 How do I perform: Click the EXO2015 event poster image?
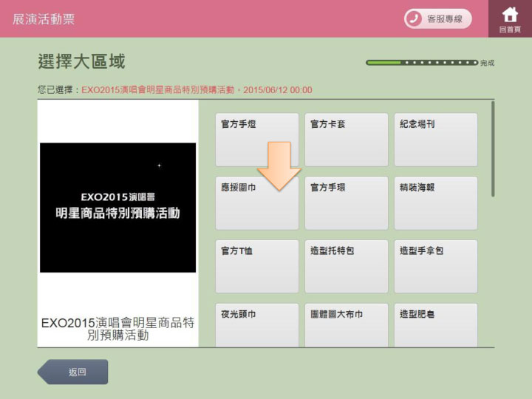(x=117, y=208)
